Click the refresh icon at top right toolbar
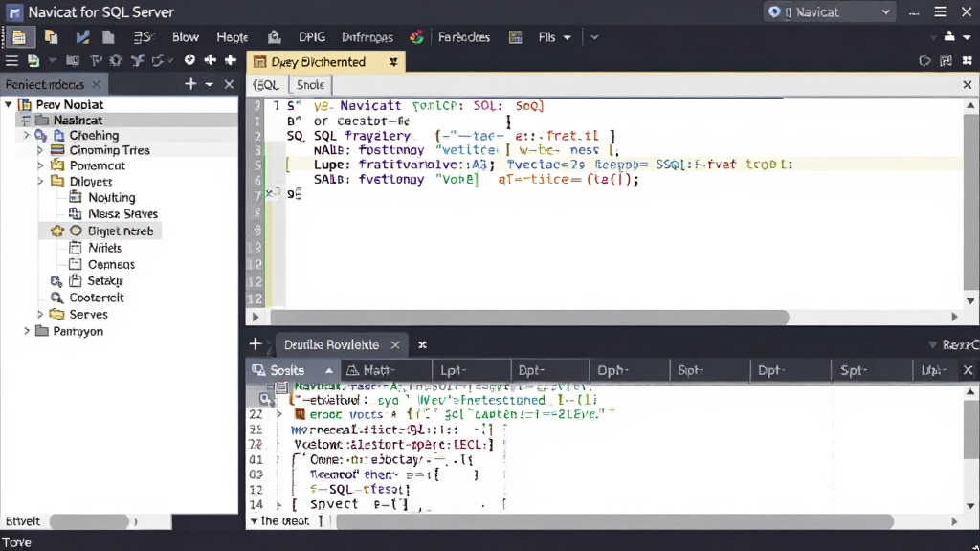 (924, 60)
